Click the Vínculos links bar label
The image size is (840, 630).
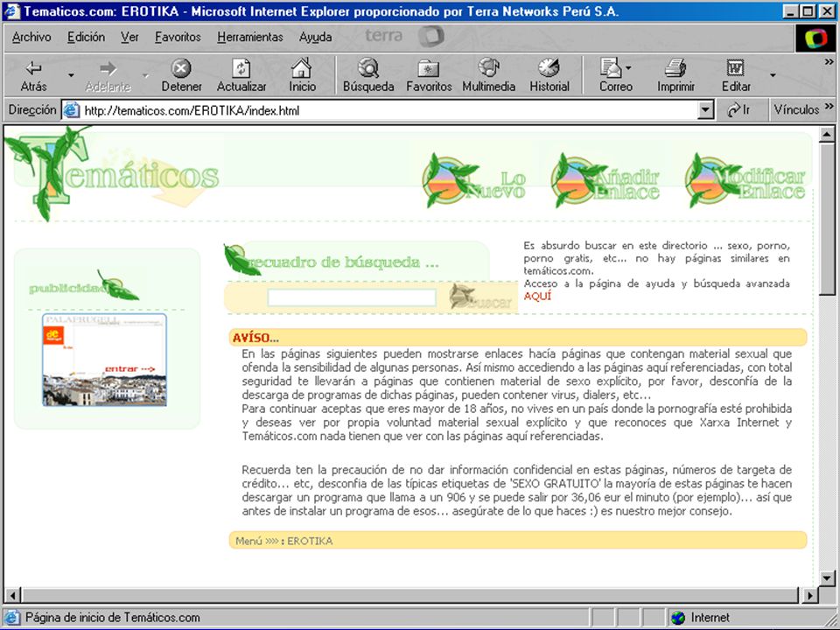(x=796, y=110)
